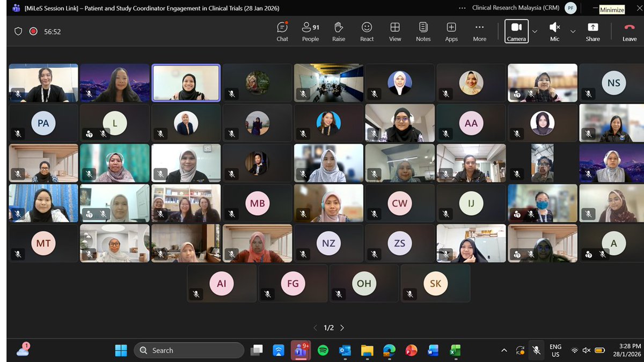The image size is (644, 362).
Task: Open Spotify from the taskbar
Action: click(x=323, y=350)
